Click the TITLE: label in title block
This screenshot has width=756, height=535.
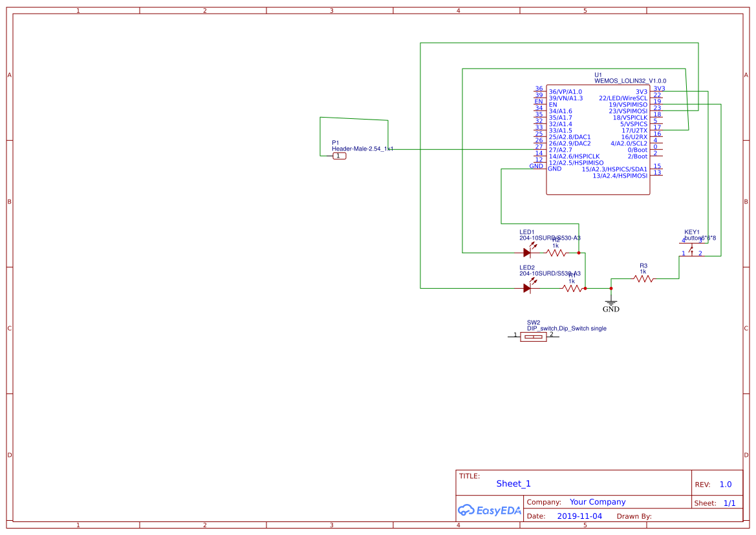469,476
